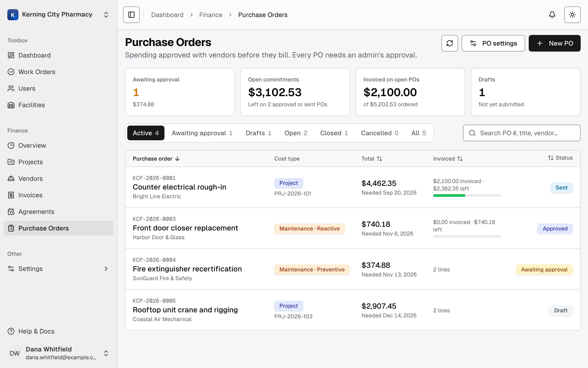Image resolution: width=588 pixels, height=368 pixels.
Task: Switch to the Awaiting approval tab
Action: point(202,133)
